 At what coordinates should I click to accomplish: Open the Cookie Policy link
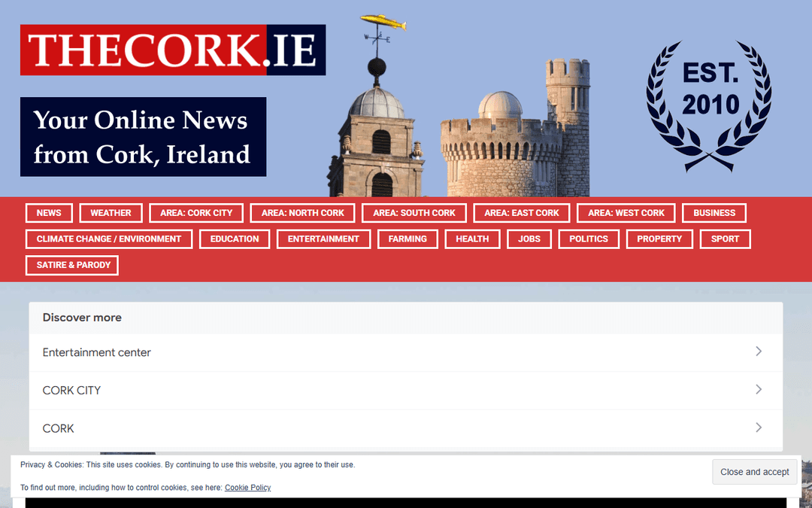[x=247, y=487]
